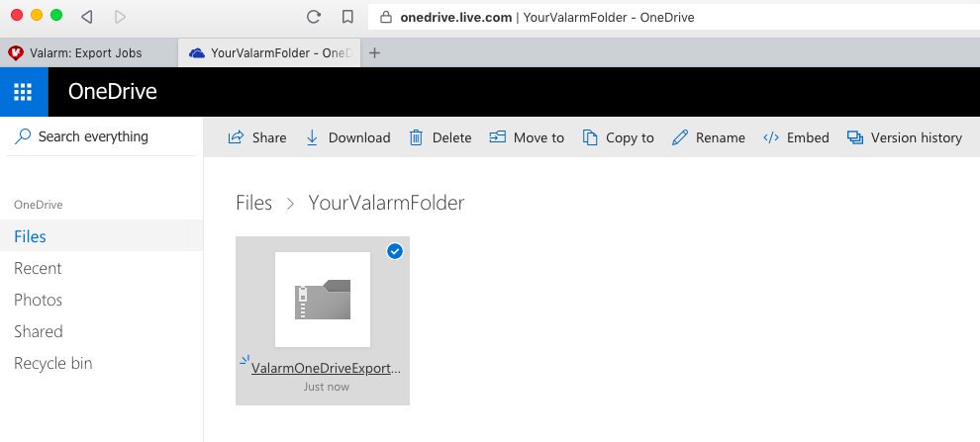
Task: Click the browser bookmark icon
Action: (x=347, y=17)
